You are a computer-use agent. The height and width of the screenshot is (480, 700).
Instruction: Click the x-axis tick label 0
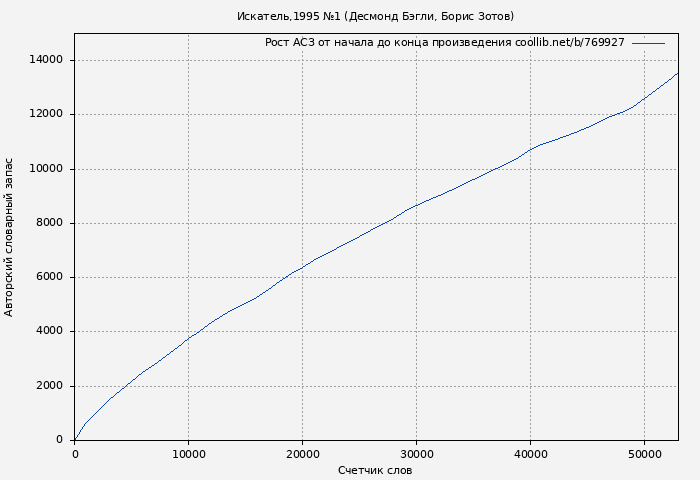coord(75,454)
